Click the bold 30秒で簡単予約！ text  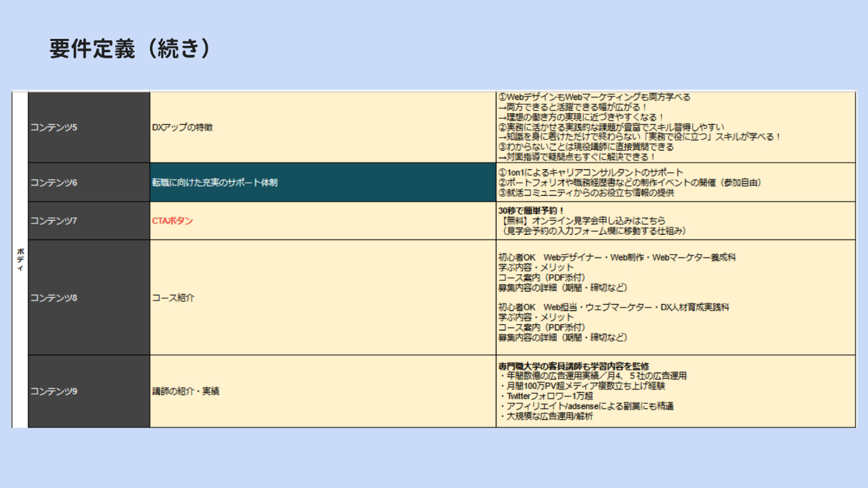click(531, 210)
